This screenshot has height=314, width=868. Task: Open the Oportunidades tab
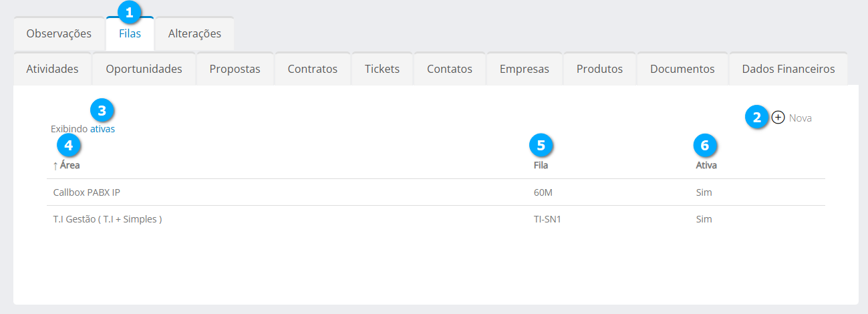click(144, 69)
